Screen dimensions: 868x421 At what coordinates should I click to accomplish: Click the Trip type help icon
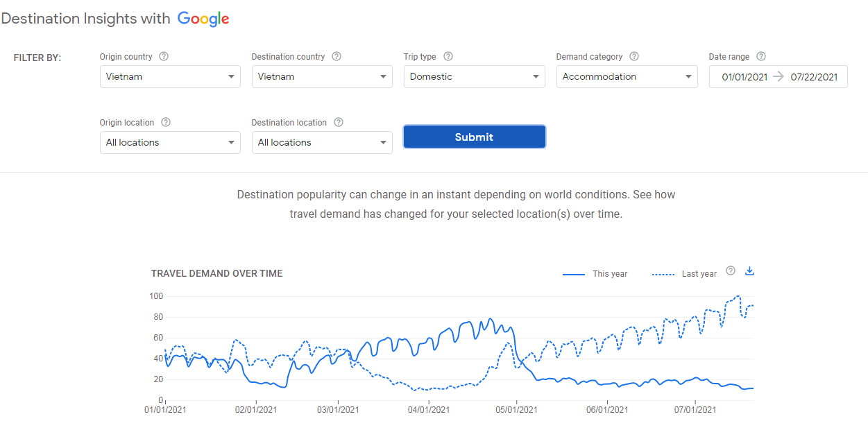click(448, 57)
